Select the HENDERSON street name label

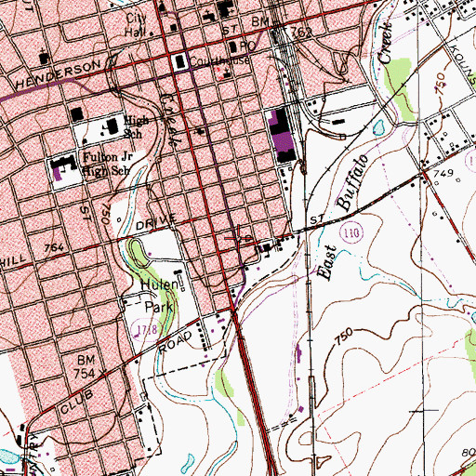59,73
